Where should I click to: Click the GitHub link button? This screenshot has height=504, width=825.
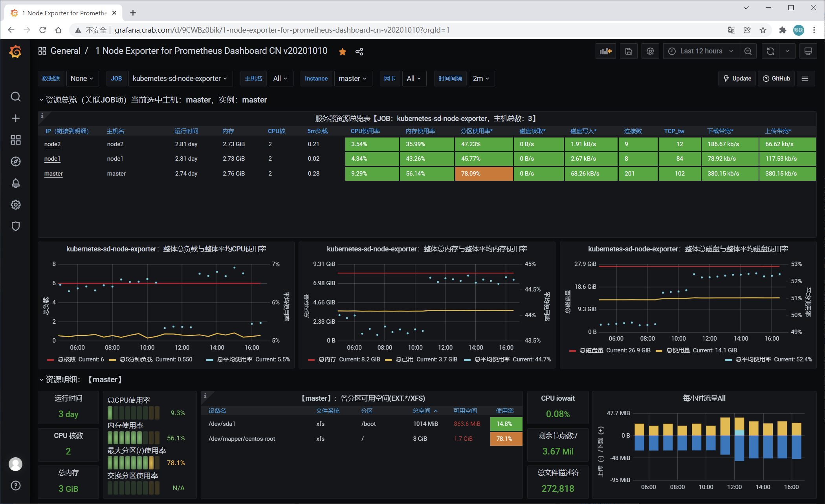coord(776,79)
